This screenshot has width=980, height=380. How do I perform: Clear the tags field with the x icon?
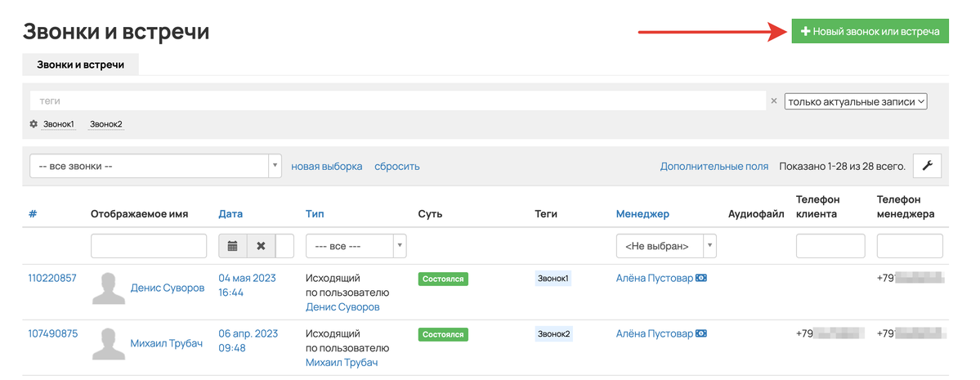pos(774,101)
